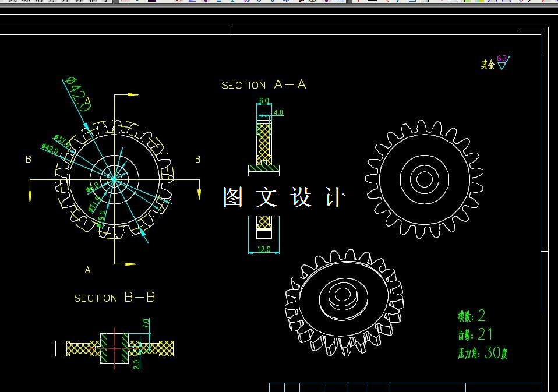Click the large yellow-green Ø42.0 dimension text
This screenshot has width=558, height=392.
click(x=78, y=94)
